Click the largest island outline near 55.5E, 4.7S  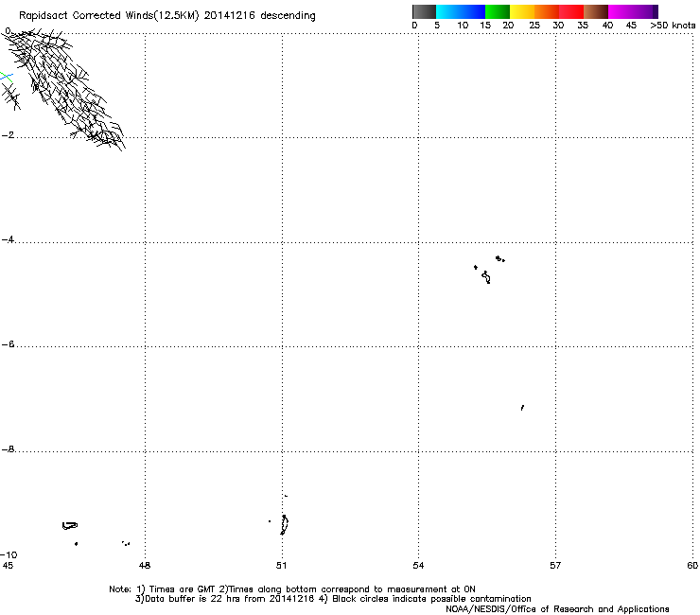pos(486,277)
